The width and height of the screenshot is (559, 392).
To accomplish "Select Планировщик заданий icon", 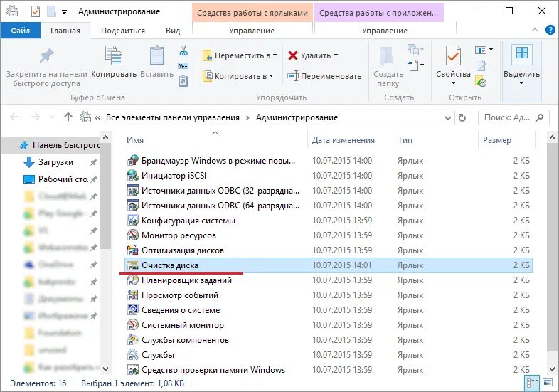I will [132, 280].
